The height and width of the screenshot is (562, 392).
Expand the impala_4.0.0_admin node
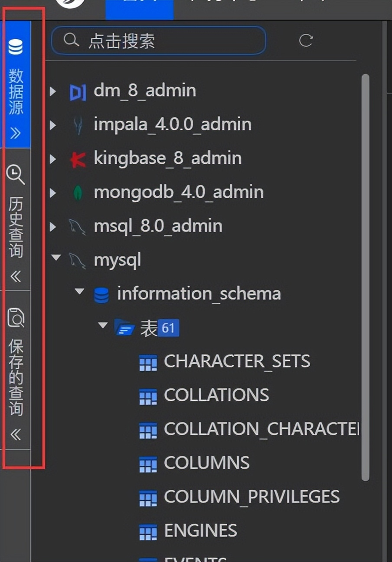click(53, 125)
